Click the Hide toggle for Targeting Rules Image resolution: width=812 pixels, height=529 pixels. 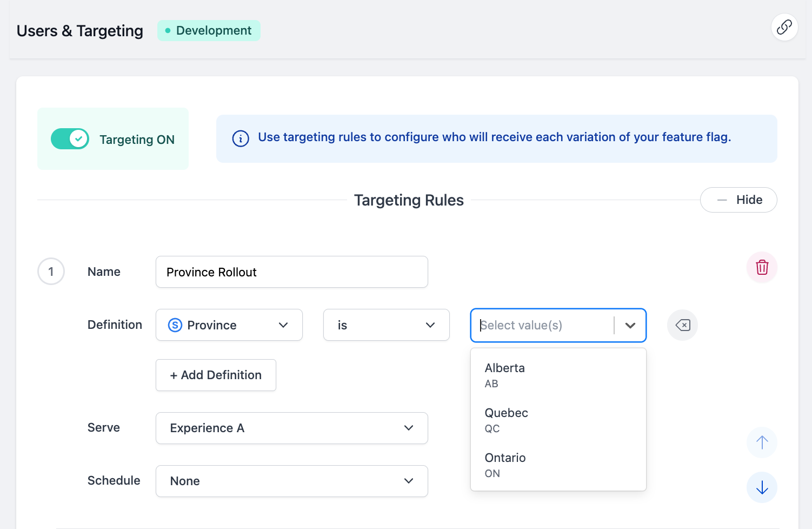click(x=738, y=200)
